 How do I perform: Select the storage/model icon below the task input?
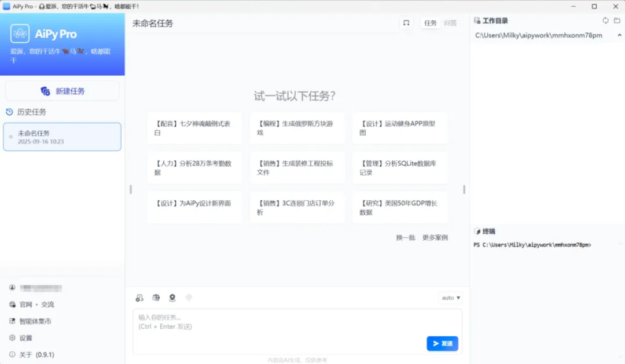click(139, 297)
